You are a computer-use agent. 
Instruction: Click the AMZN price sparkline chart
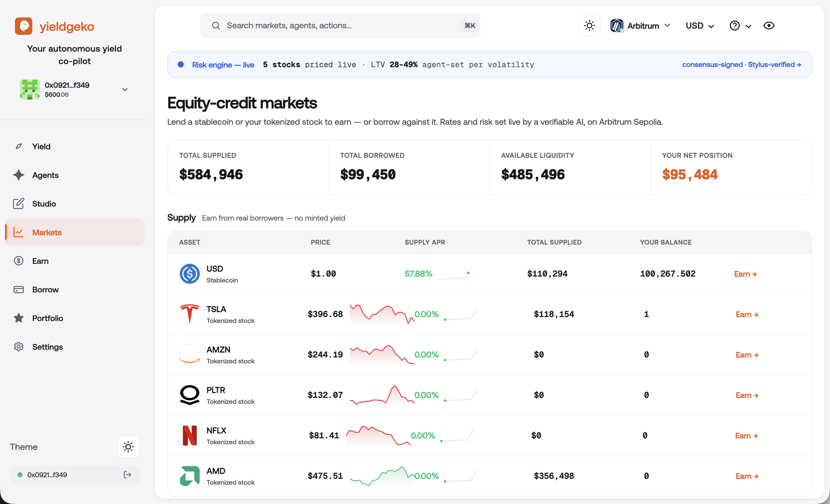click(382, 354)
